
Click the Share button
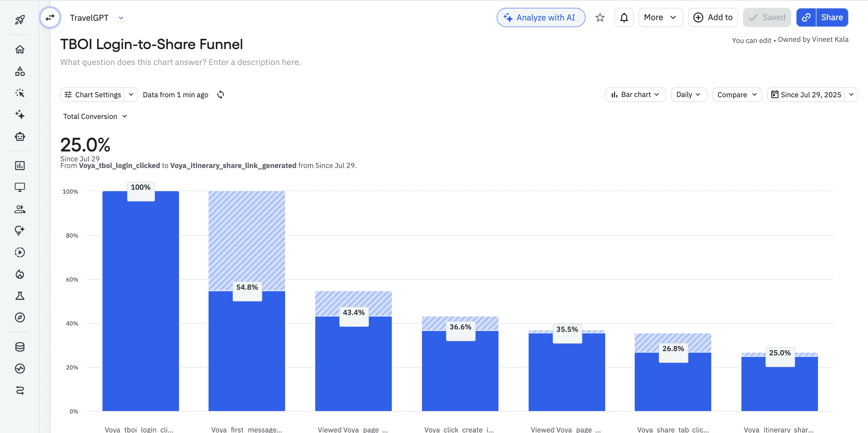click(x=832, y=17)
